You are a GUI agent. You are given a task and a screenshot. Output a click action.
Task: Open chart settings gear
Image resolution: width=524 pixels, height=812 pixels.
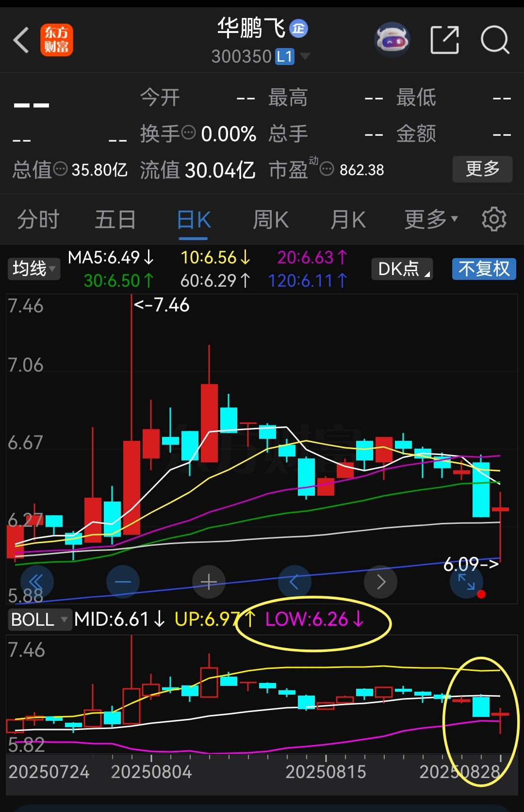point(494,219)
